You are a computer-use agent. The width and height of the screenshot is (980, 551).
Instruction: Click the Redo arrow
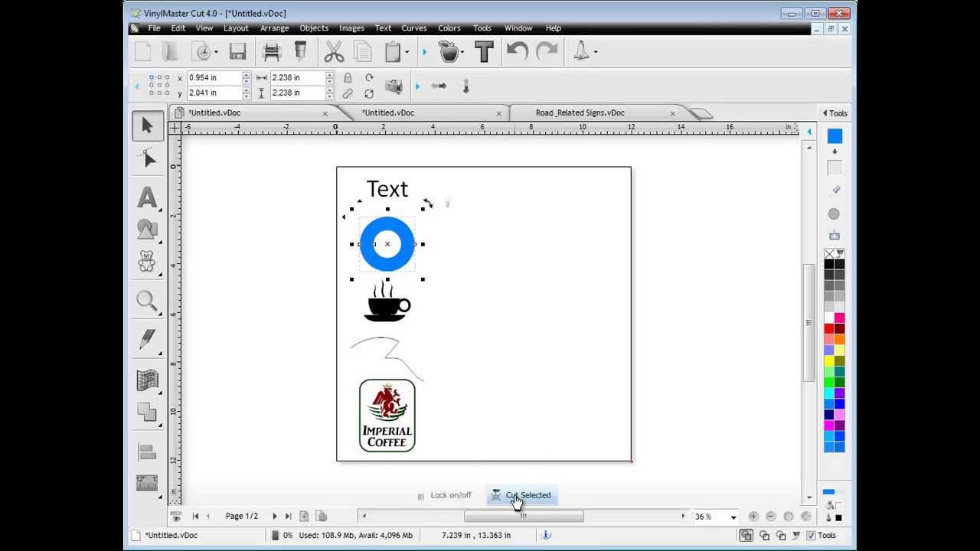coord(547,52)
